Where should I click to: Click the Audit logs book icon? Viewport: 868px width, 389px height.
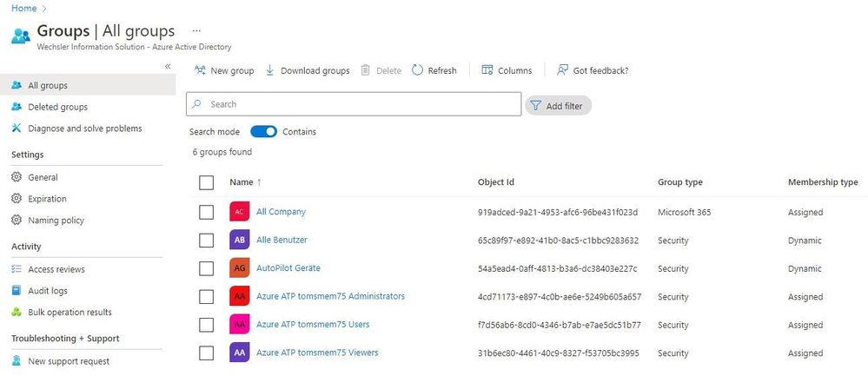[17, 291]
